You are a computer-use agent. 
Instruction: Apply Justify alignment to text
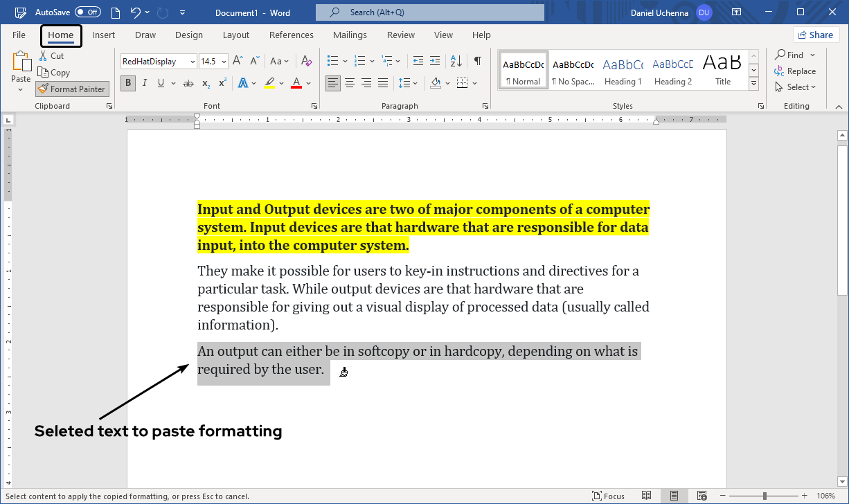coord(383,83)
